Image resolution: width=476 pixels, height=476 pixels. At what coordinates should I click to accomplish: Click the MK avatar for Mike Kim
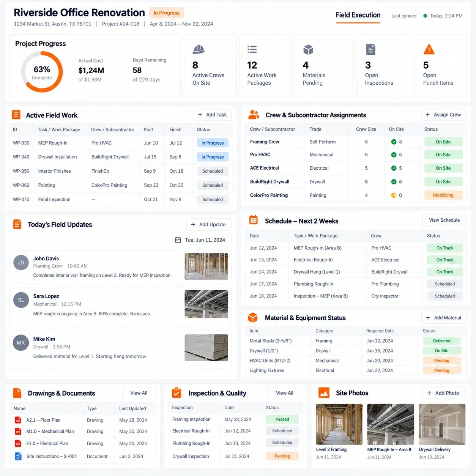[x=21, y=343]
